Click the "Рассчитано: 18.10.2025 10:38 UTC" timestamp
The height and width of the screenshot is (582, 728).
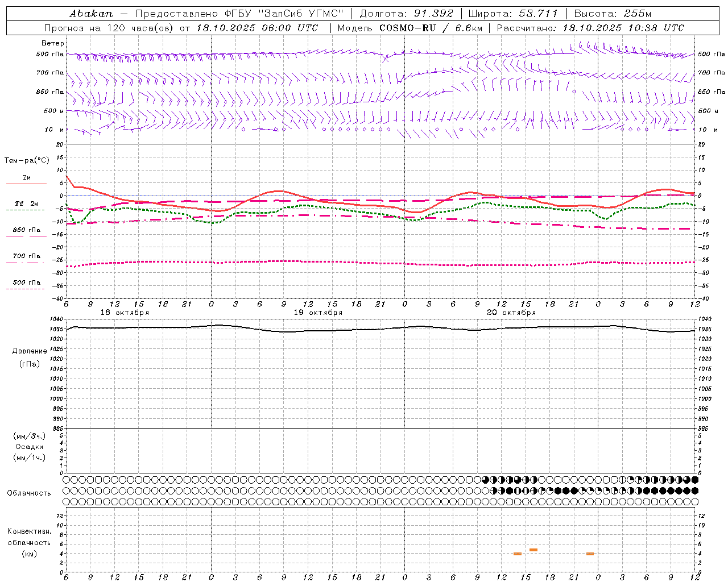[x=590, y=28]
